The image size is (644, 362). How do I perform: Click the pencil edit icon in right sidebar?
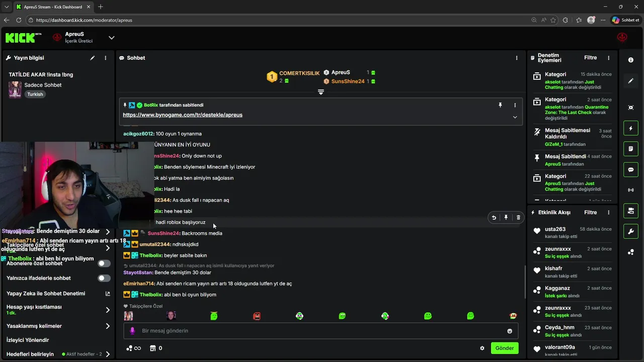pos(630,80)
